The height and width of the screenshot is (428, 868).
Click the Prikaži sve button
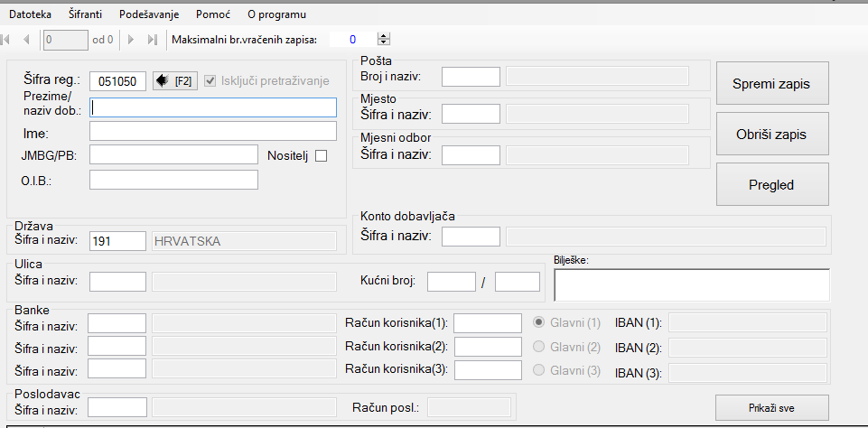click(x=771, y=407)
